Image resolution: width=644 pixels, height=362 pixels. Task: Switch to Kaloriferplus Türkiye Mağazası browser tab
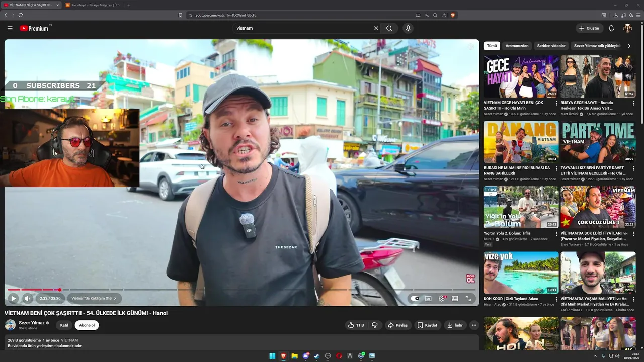coord(94,5)
